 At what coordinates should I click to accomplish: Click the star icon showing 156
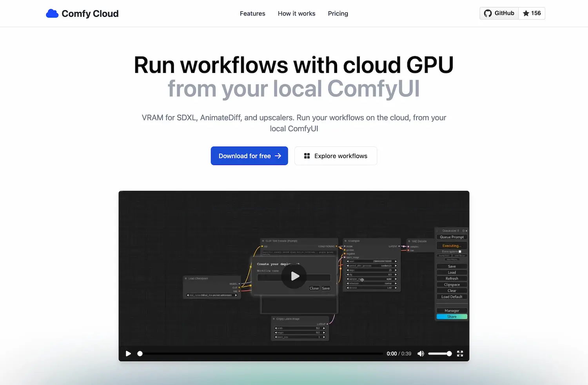[525, 13]
